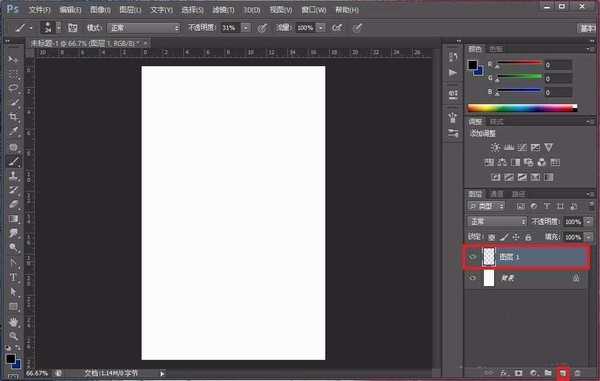
Task: Click the delete layer trash icon
Action: click(577, 373)
